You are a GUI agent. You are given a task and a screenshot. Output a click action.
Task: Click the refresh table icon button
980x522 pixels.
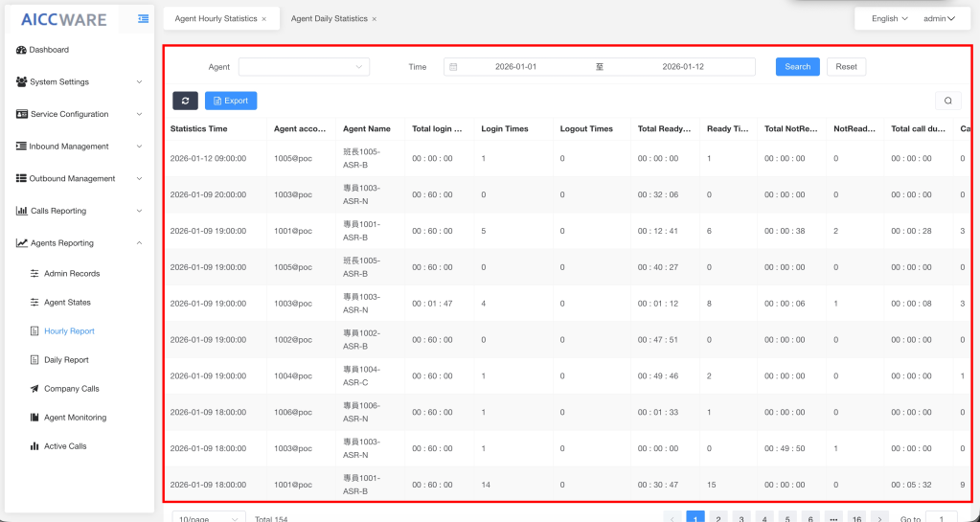(185, 101)
